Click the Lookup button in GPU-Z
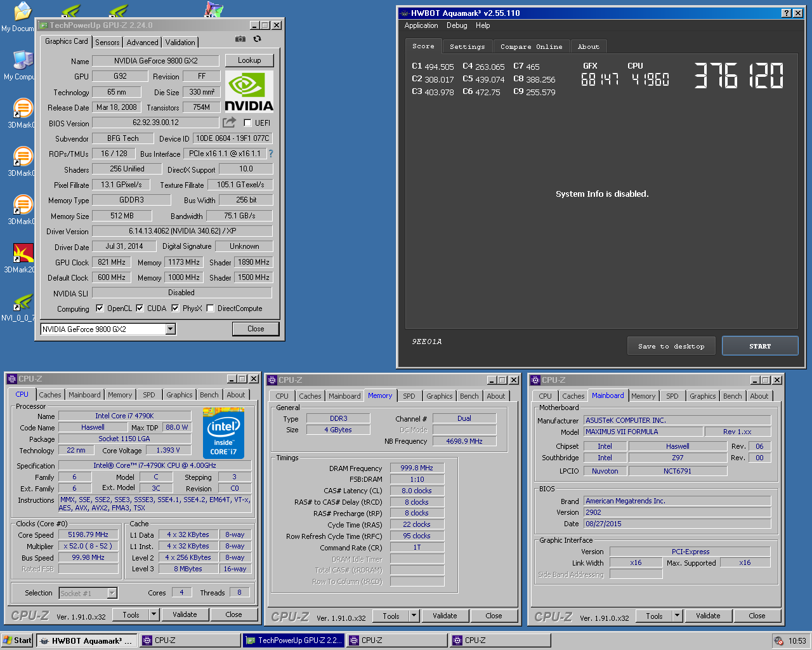Viewport: 812px width, 650px height. (x=249, y=60)
